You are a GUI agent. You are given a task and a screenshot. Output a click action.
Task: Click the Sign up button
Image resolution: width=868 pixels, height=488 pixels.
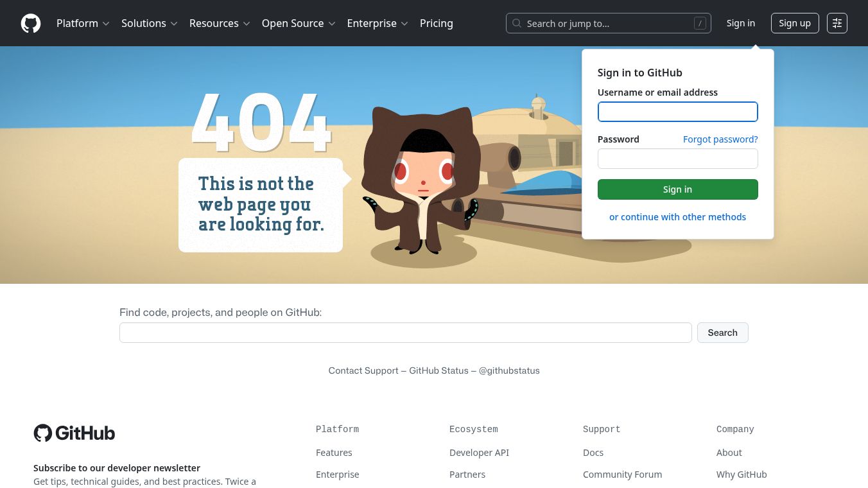tap(795, 23)
